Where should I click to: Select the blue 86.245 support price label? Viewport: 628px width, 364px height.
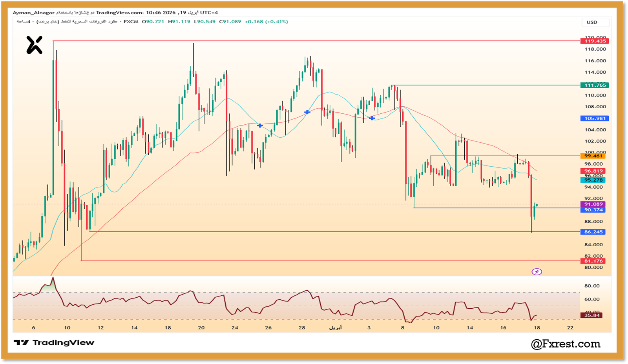click(x=593, y=232)
